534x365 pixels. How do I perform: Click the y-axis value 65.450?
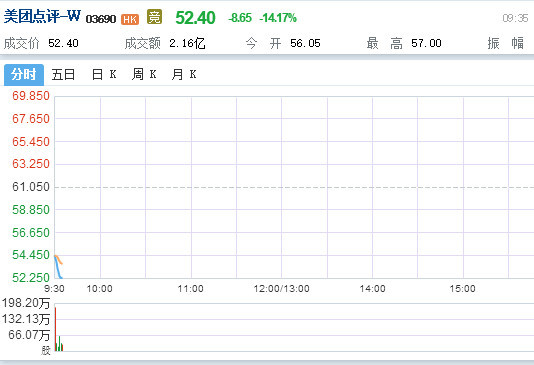[31, 142]
